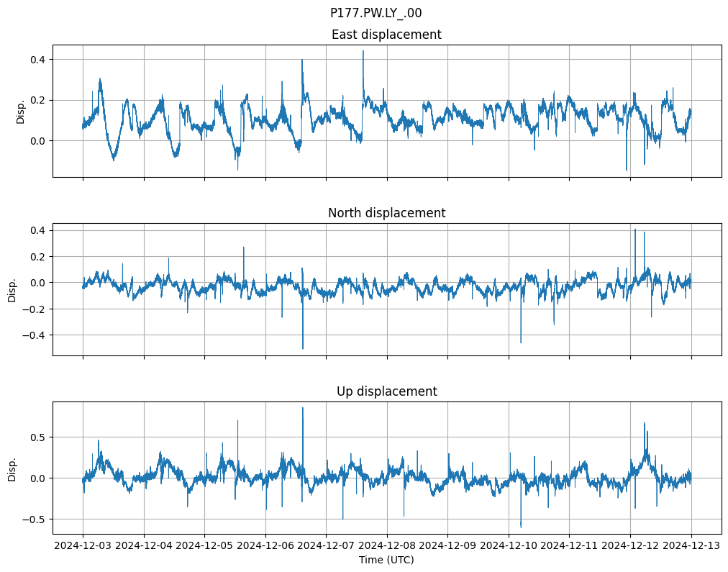This screenshot has width=728, height=572.
Task: Click the East plot's Disp. y-axis label
Action: 21,111
